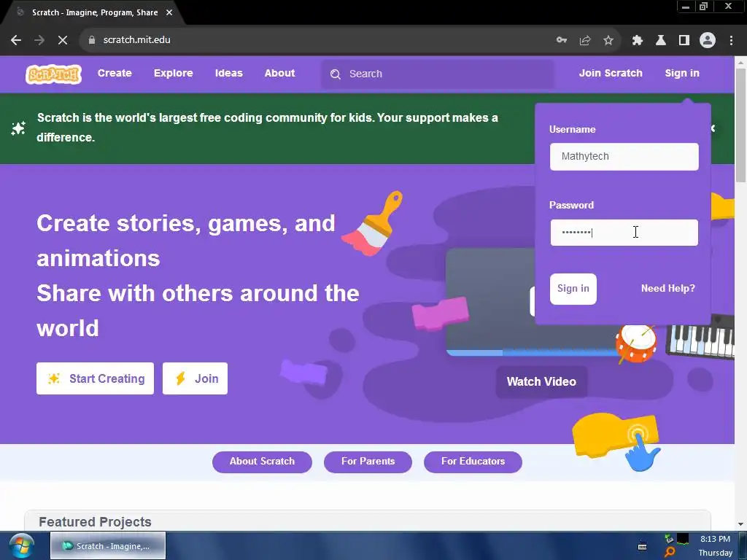747x560 pixels.
Task: Click the scrollbar up arrow
Action: point(740,62)
